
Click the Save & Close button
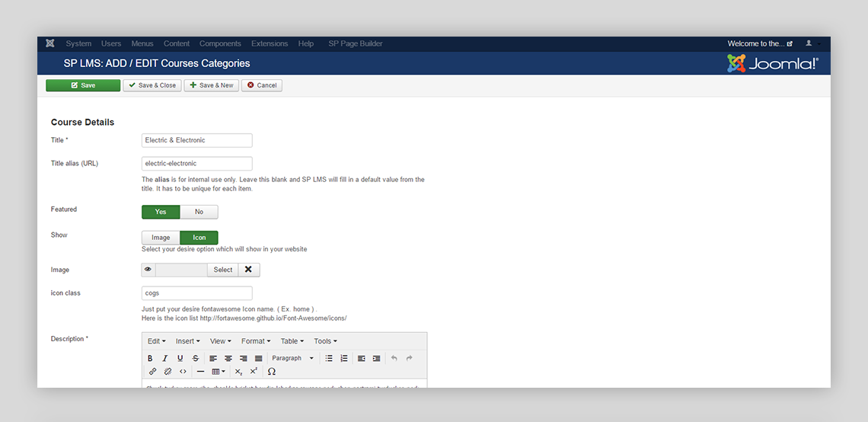(152, 85)
